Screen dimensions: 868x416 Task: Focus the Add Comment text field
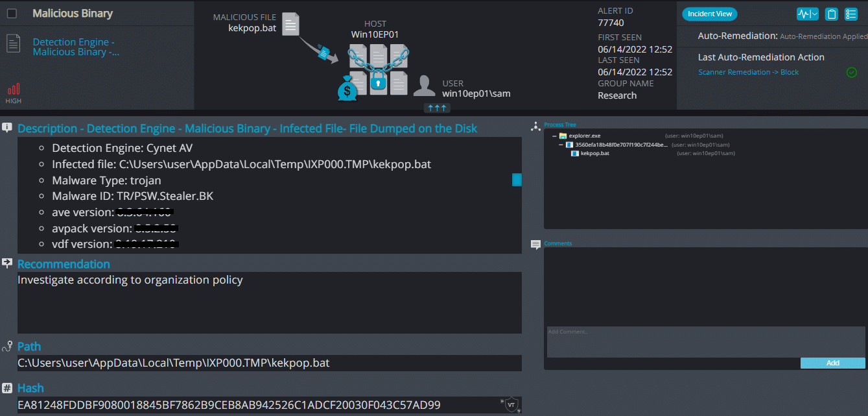coord(706,341)
